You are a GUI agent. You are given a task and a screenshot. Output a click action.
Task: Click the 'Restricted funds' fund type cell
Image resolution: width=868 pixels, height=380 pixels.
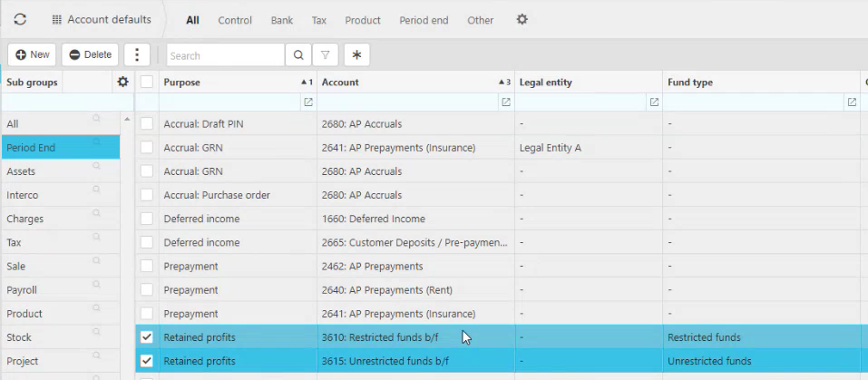761,337
